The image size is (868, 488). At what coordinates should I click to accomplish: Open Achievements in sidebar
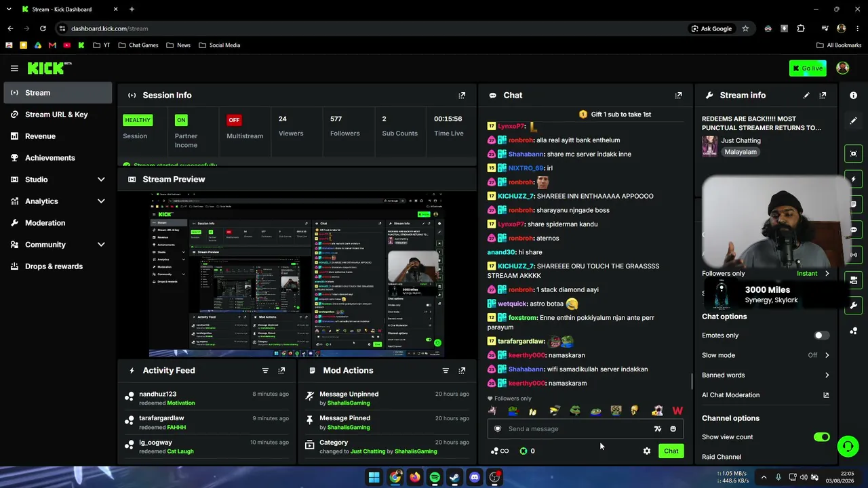[58, 158]
